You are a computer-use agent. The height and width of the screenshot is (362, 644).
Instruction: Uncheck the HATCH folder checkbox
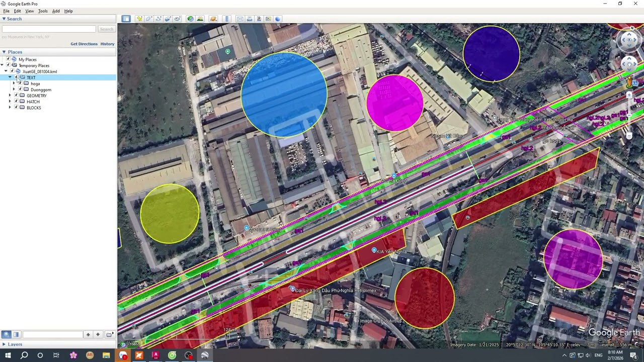coord(16,102)
